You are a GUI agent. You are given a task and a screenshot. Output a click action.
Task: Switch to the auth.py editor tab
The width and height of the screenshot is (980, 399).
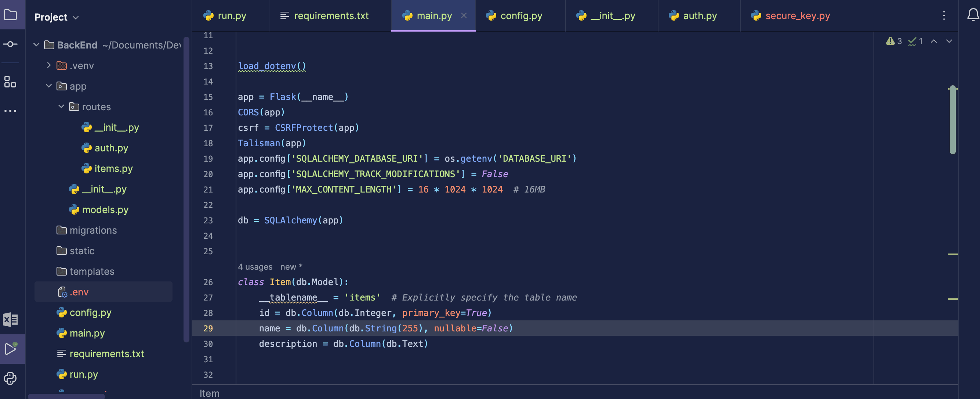coord(699,15)
